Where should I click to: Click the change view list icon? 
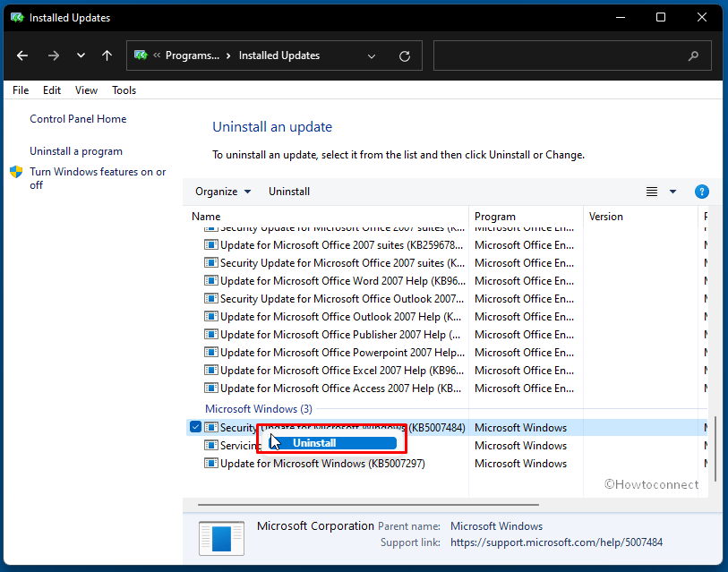(652, 192)
